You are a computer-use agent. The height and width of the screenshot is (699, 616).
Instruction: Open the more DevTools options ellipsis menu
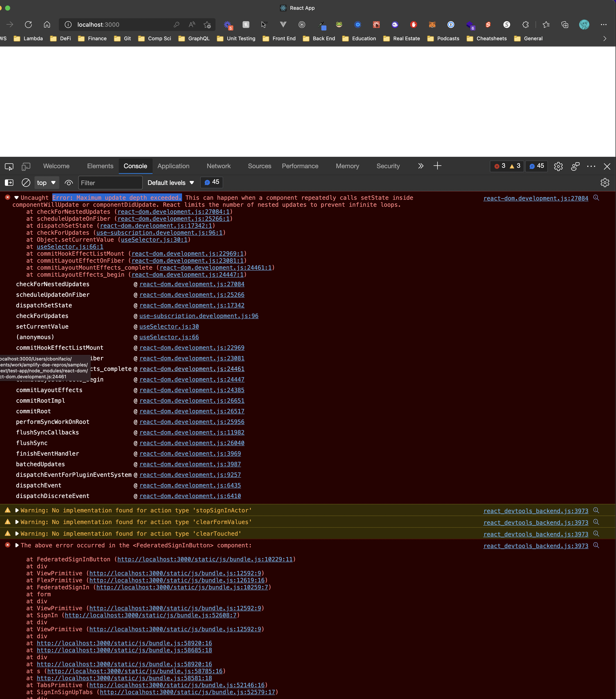click(591, 166)
